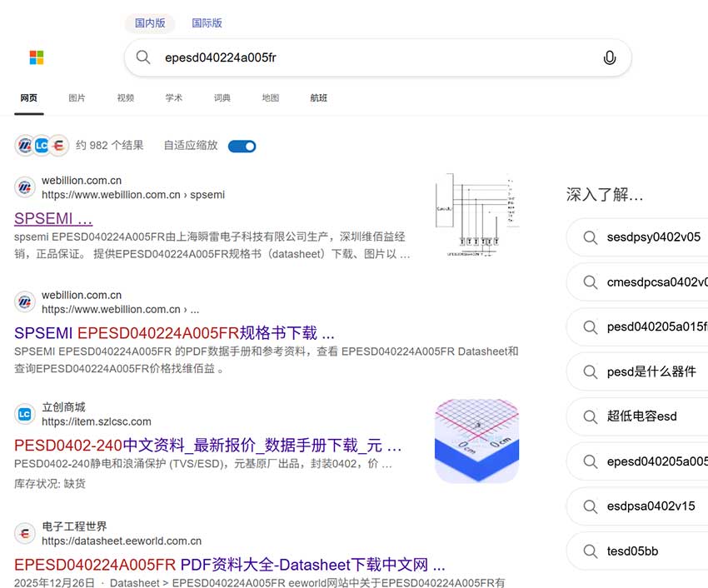Open the 图片 tab

pos(77,98)
